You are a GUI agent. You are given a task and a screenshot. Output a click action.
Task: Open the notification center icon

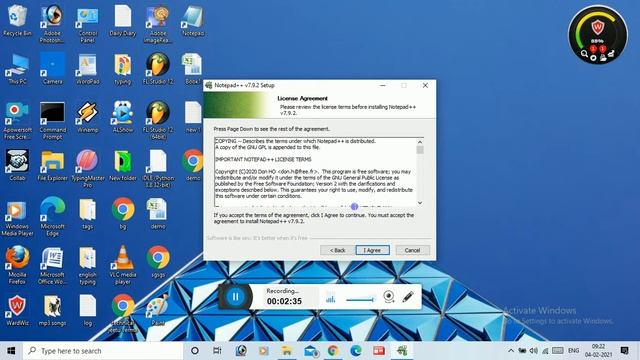(624, 351)
